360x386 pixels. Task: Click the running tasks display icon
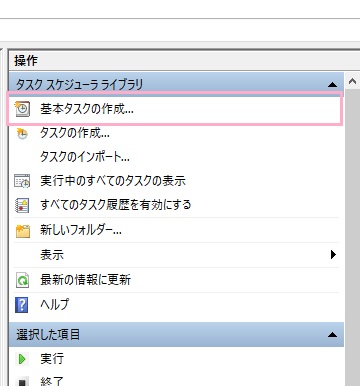22,181
